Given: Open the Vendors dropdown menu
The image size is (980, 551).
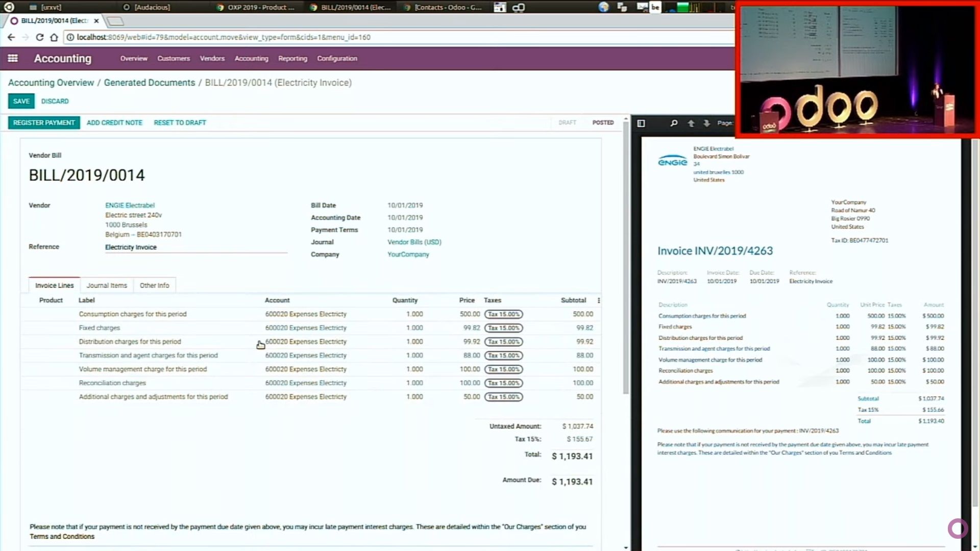Looking at the screenshot, I should click(211, 59).
